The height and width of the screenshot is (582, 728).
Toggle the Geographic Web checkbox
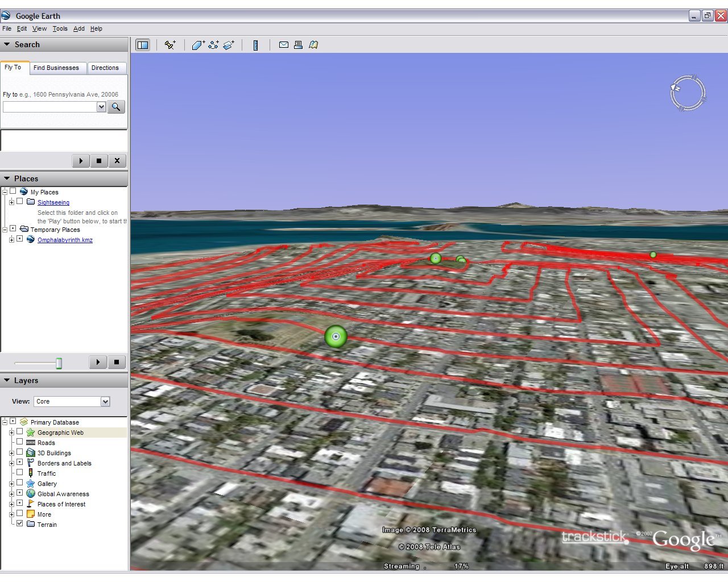[19, 432]
